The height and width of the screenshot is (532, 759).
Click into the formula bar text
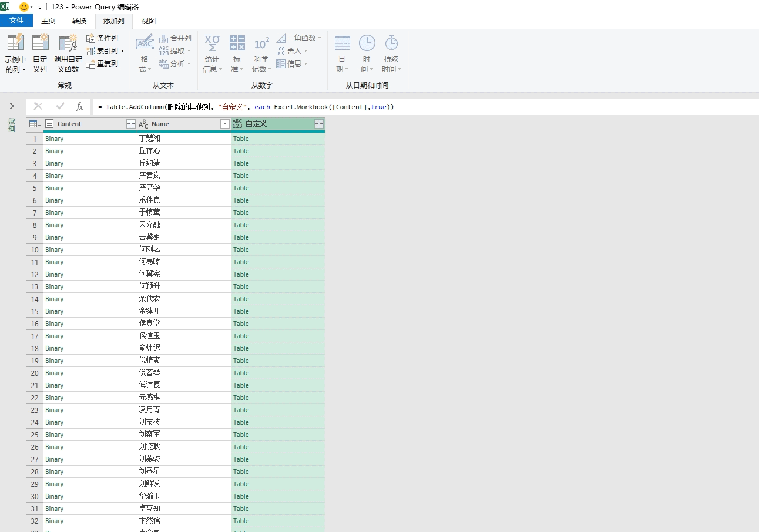click(425, 107)
